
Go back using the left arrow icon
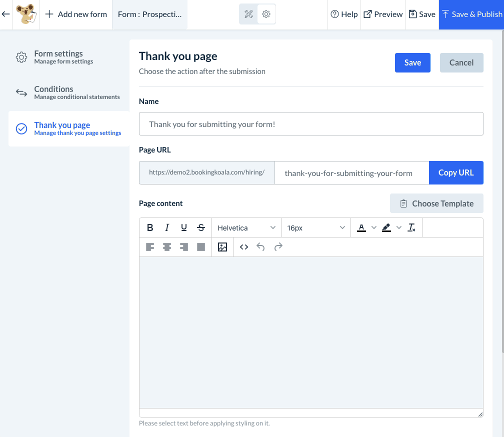pos(6,14)
